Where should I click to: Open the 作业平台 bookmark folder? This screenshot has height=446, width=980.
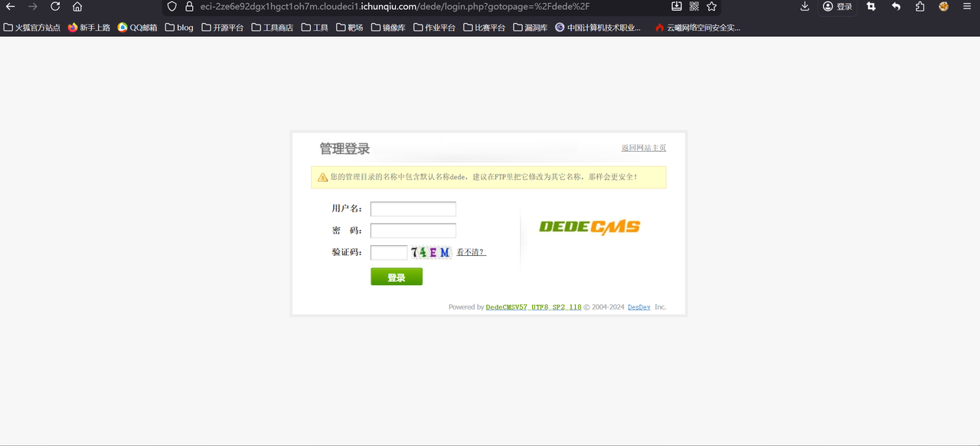(x=434, y=28)
